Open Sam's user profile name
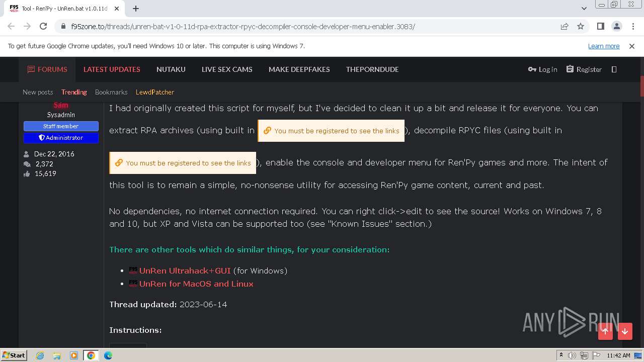Viewport: 644px width, 362px height. pos(61,105)
